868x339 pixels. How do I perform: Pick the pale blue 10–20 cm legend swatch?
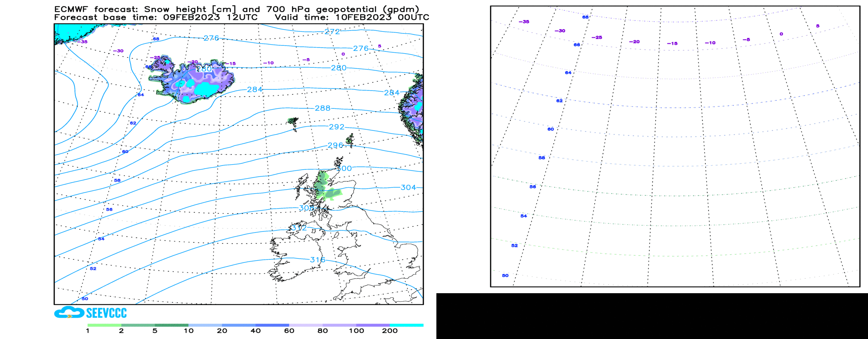click(x=205, y=325)
